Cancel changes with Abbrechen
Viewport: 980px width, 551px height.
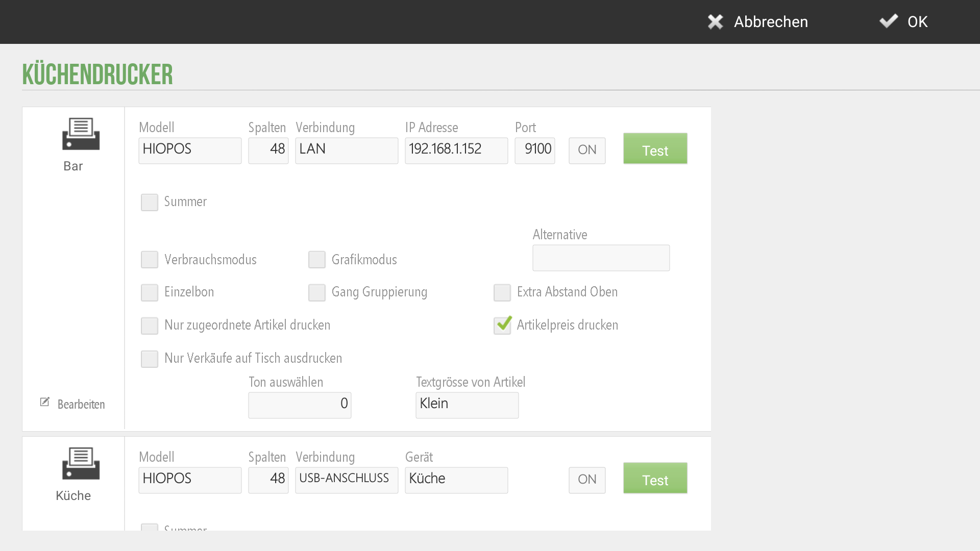pyautogui.click(x=758, y=21)
